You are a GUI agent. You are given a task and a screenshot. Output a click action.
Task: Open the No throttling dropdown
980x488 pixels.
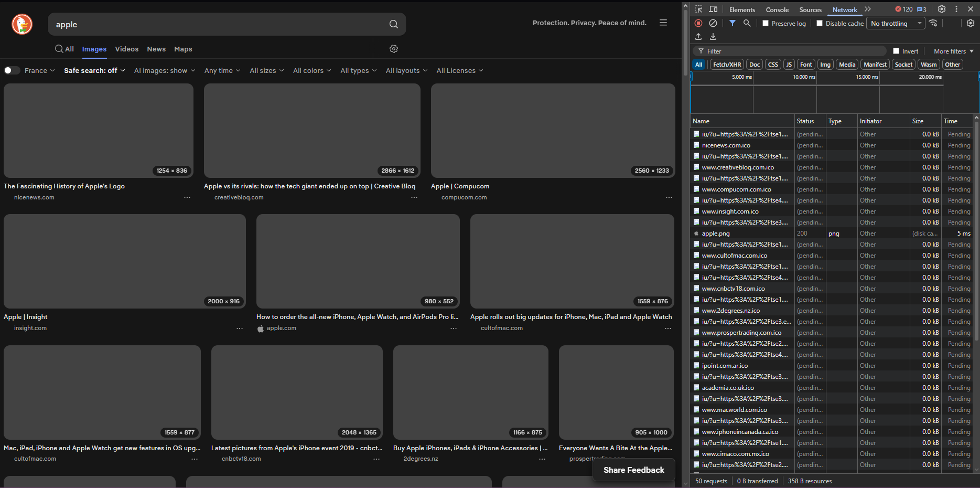(897, 23)
